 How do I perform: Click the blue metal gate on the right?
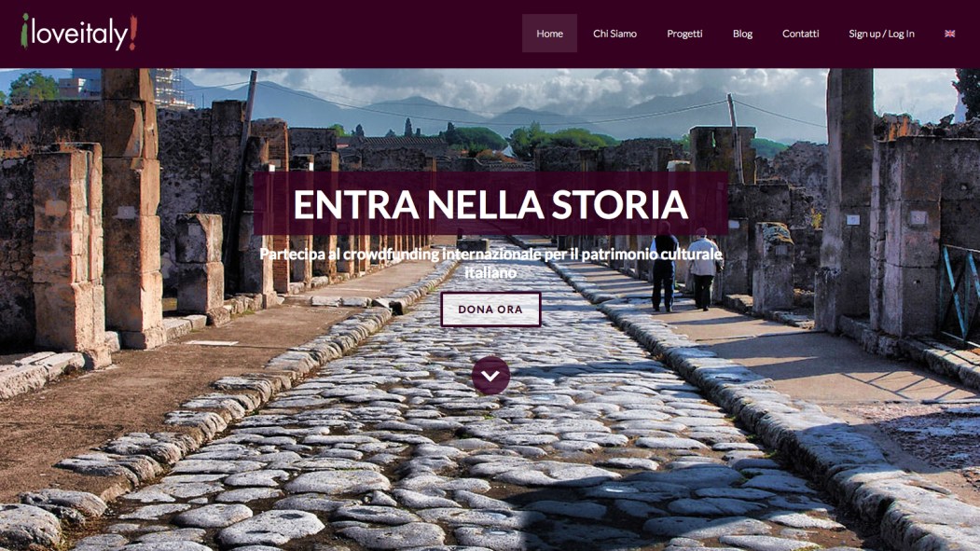tap(959, 294)
